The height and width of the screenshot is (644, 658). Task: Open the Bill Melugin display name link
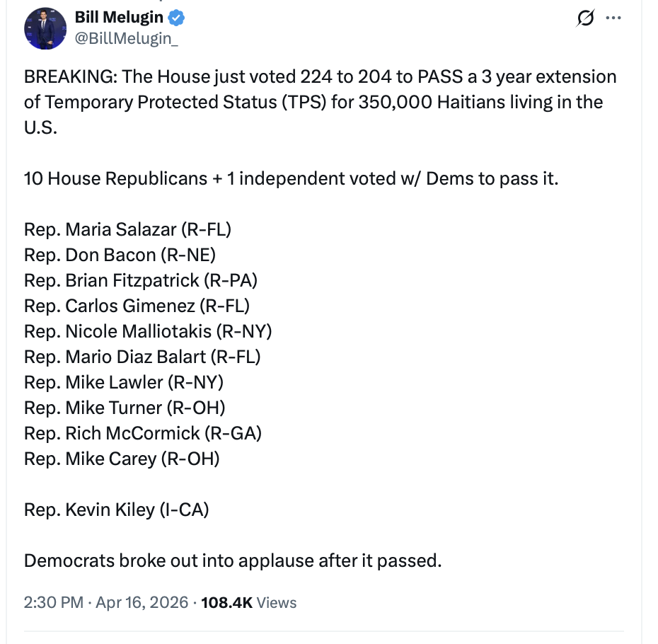click(x=119, y=17)
